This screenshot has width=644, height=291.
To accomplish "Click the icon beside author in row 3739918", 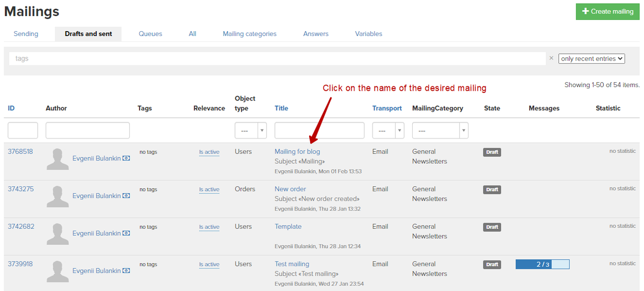I will (x=126, y=271).
